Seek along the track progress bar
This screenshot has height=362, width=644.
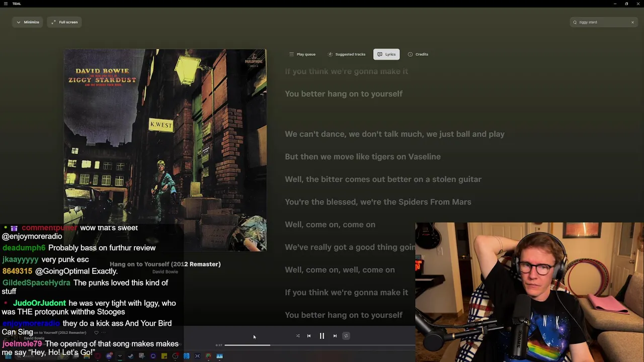click(320, 345)
